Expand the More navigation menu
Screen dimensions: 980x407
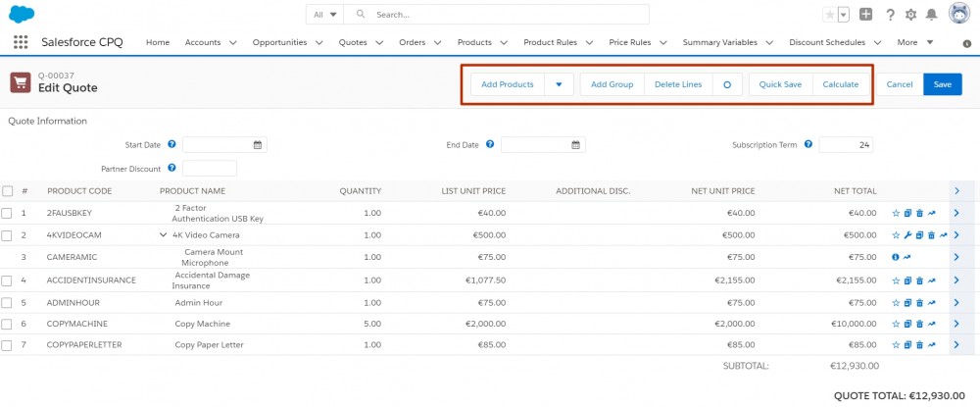pyautogui.click(x=915, y=42)
